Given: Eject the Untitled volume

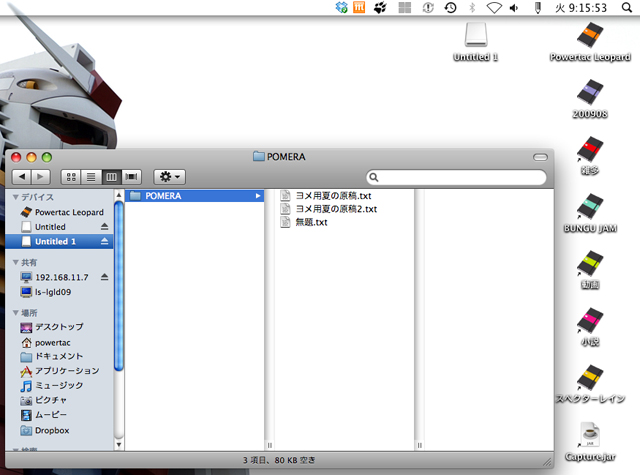Looking at the screenshot, I should pyautogui.click(x=104, y=226).
